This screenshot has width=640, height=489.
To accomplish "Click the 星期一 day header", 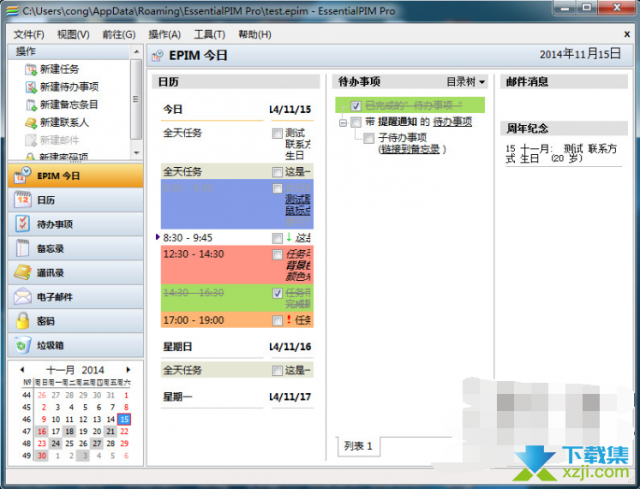I will coord(178,397).
